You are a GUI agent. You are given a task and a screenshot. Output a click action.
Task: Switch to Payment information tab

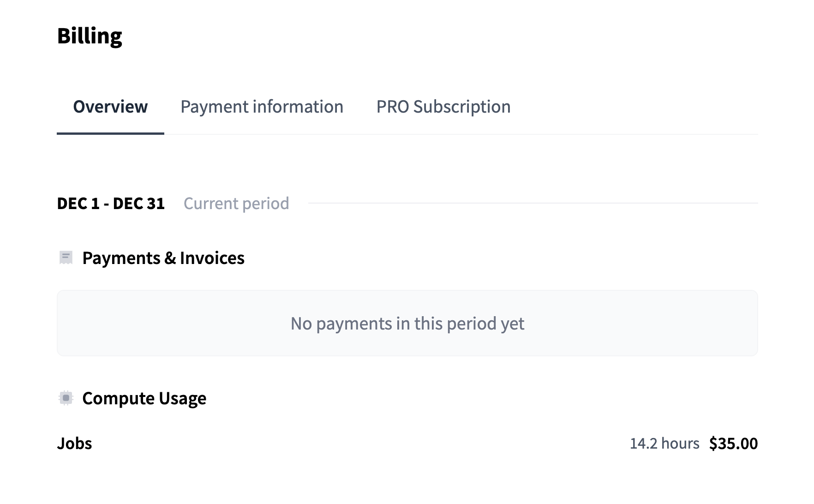[262, 107]
